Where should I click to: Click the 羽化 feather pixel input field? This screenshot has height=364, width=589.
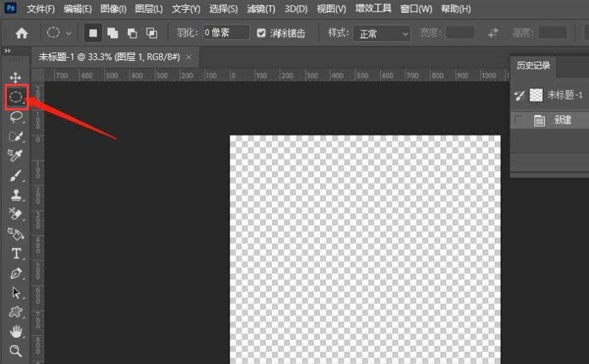[226, 33]
